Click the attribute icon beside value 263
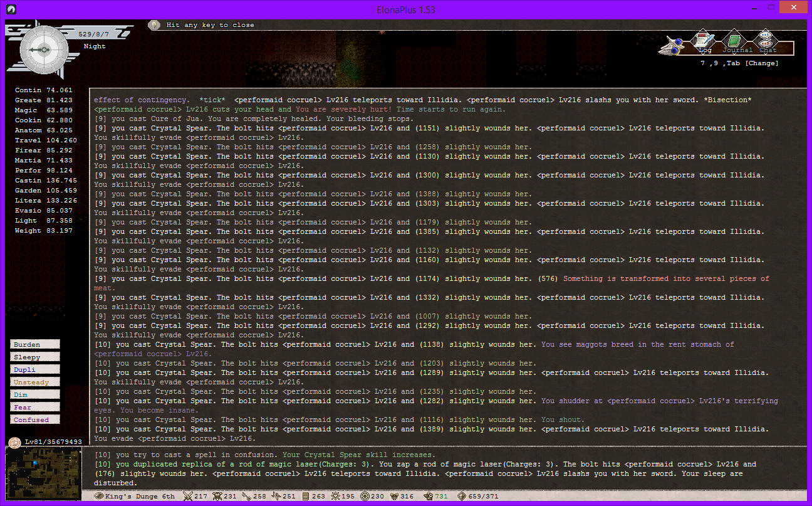812x506 pixels. click(306, 497)
